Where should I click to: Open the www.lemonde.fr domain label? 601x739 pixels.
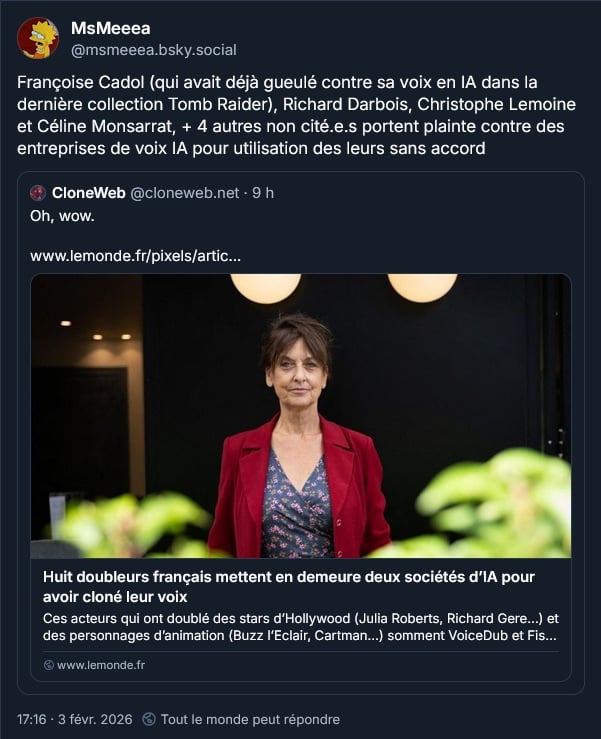(101, 665)
